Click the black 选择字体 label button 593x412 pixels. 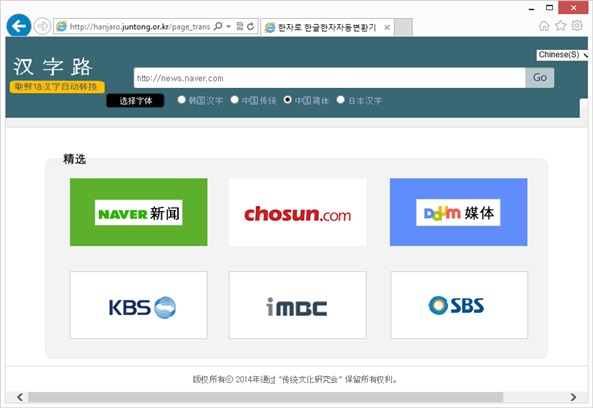coord(135,101)
